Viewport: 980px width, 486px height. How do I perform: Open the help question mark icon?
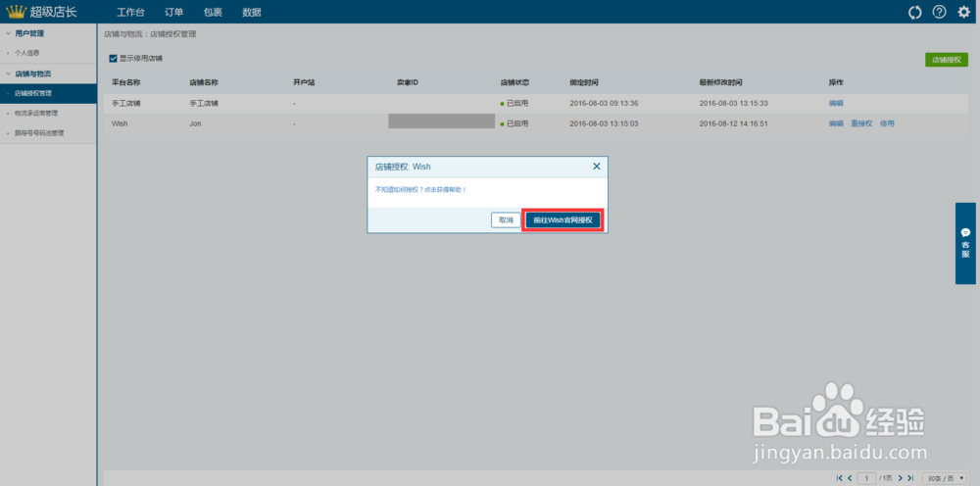[x=940, y=12]
